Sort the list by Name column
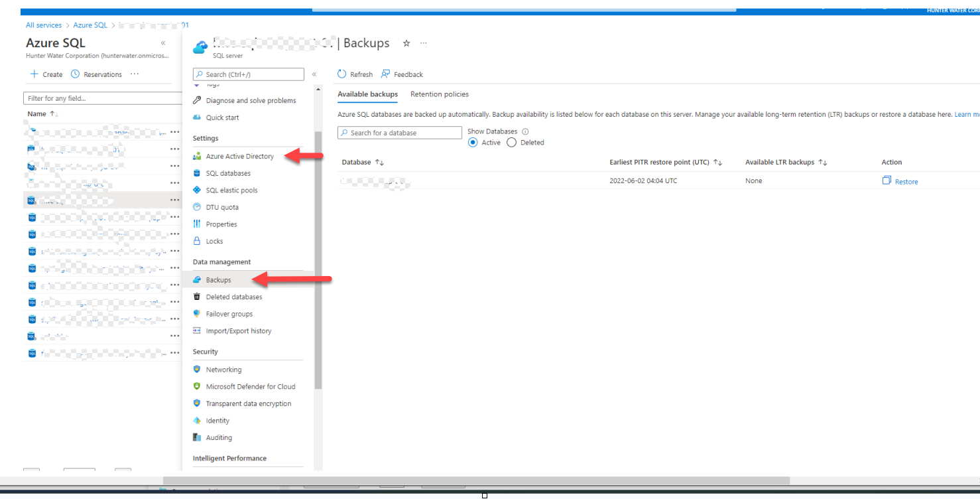The height and width of the screenshot is (499, 980). (43, 114)
